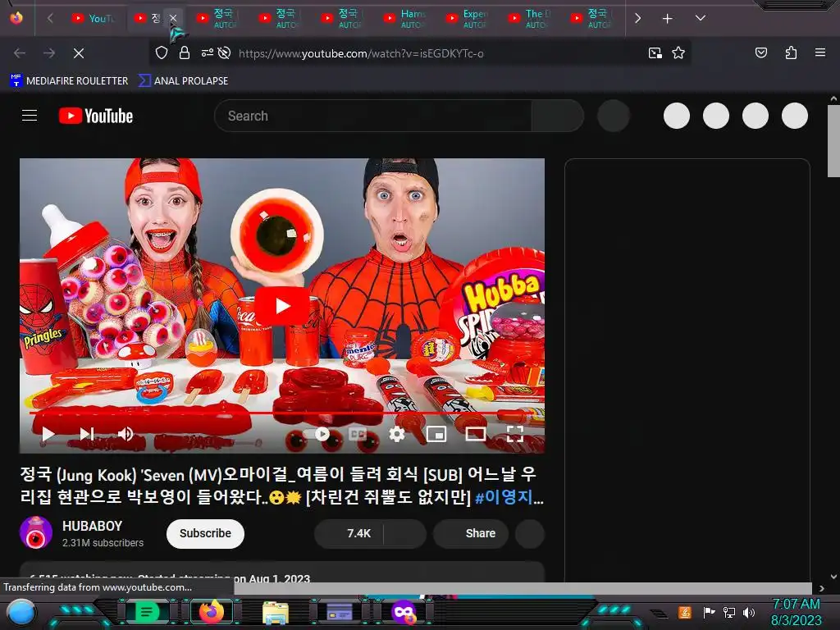Select Firefox on the taskbar
Screen dimensions: 840x630
pyautogui.click(x=212, y=612)
